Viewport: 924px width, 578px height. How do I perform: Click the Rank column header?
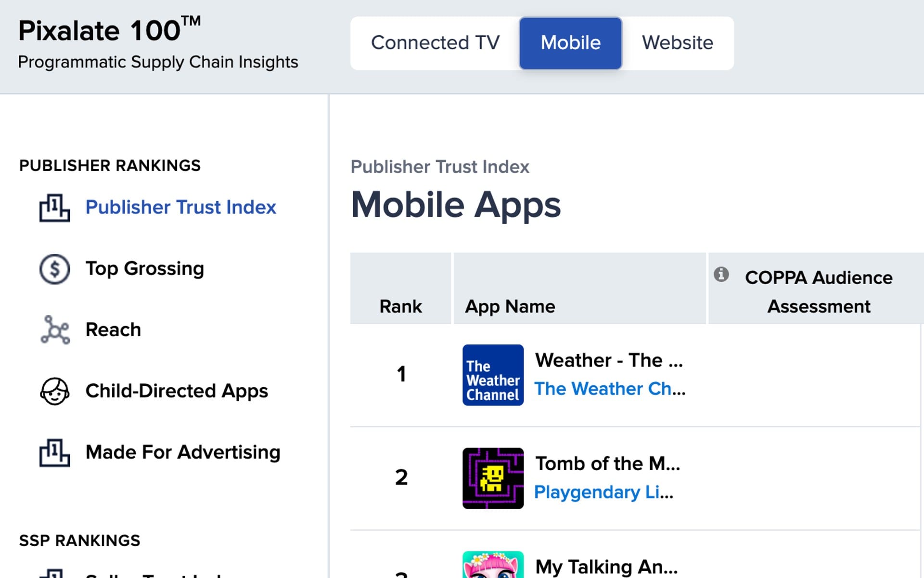tap(400, 306)
